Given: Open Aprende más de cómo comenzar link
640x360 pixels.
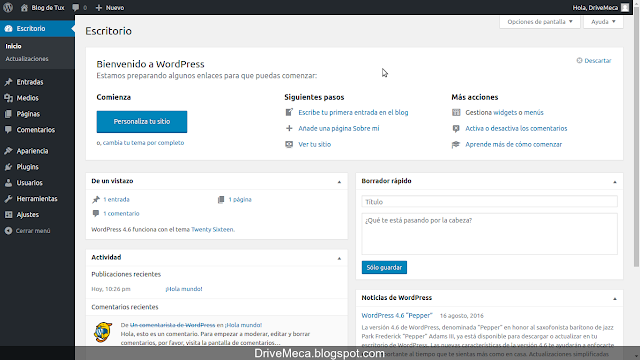Looking at the screenshot, I should pos(513,144).
